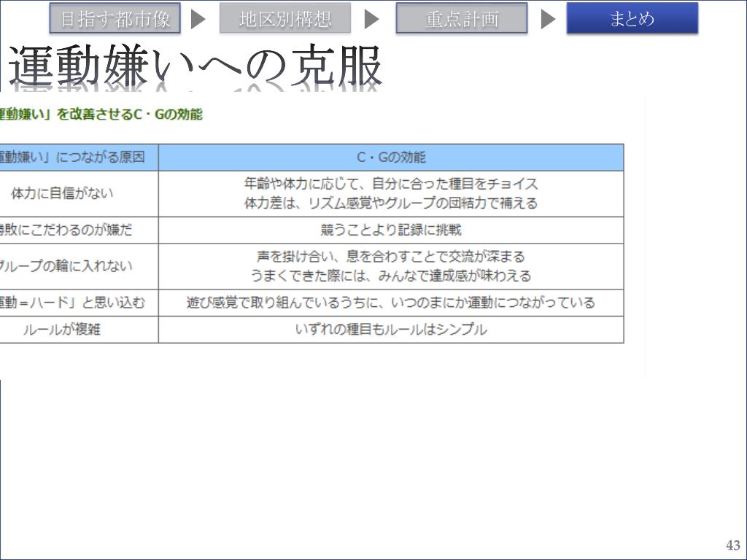Click the page number 43
747x560 pixels.
click(732, 545)
